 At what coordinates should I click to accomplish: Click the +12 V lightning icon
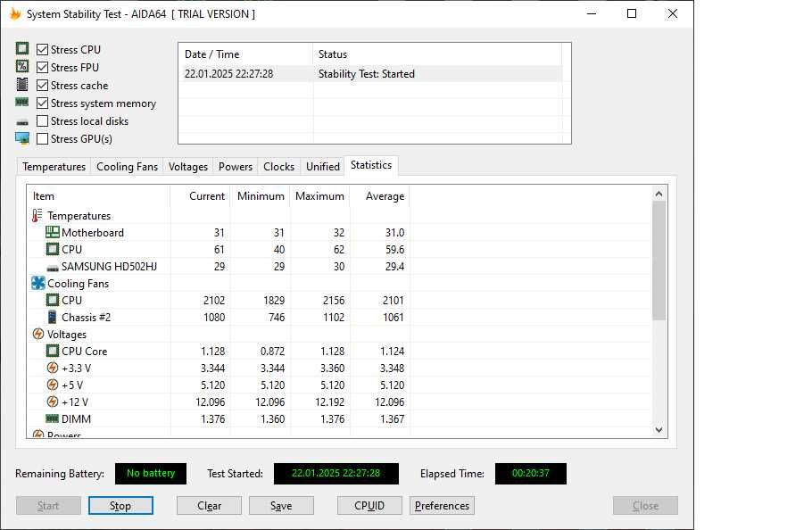click(53, 402)
